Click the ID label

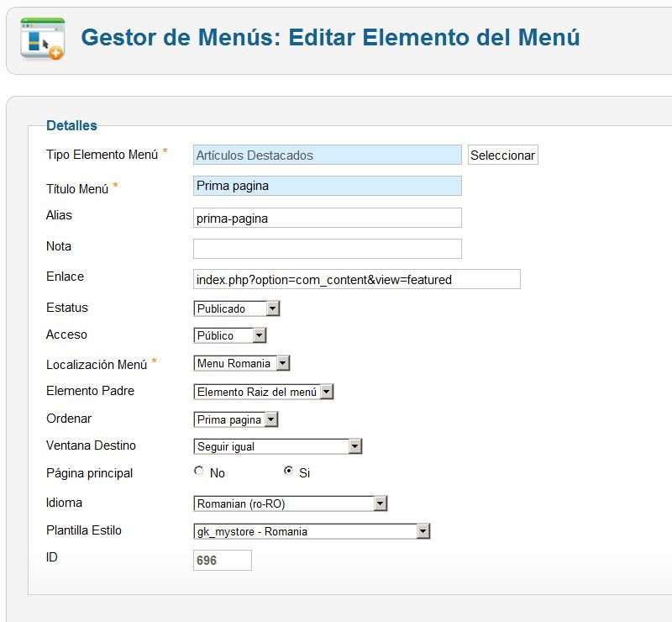coord(52,557)
